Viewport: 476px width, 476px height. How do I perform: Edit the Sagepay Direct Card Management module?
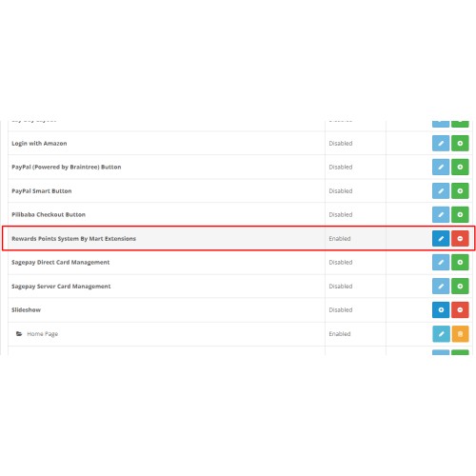coord(441,262)
